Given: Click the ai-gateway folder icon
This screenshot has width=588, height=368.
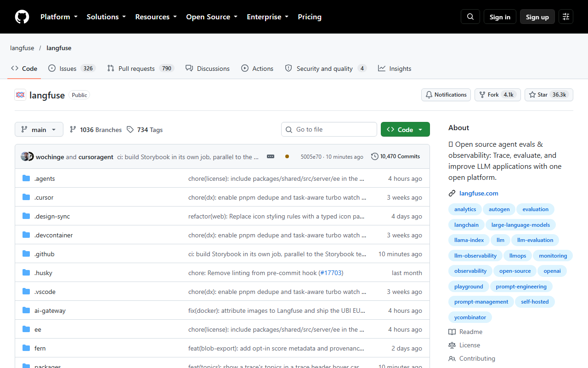Looking at the screenshot, I should 26,310.
